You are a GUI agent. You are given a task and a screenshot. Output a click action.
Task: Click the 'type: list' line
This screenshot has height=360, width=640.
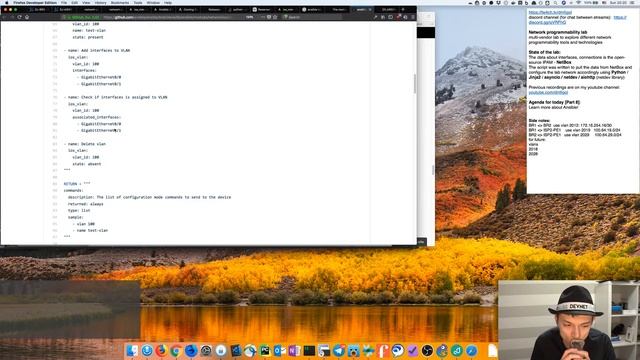[x=79, y=211]
